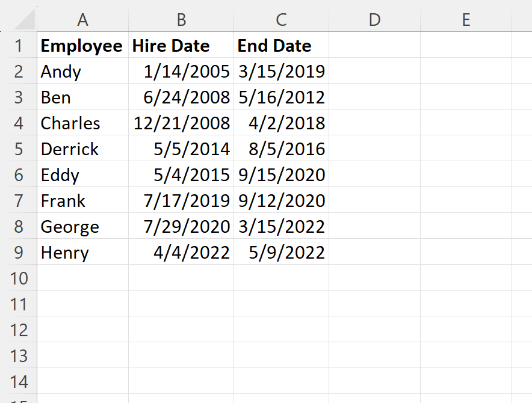Click the End Date header cell
The height and width of the screenshot is (403, 532).
(281, 46)
